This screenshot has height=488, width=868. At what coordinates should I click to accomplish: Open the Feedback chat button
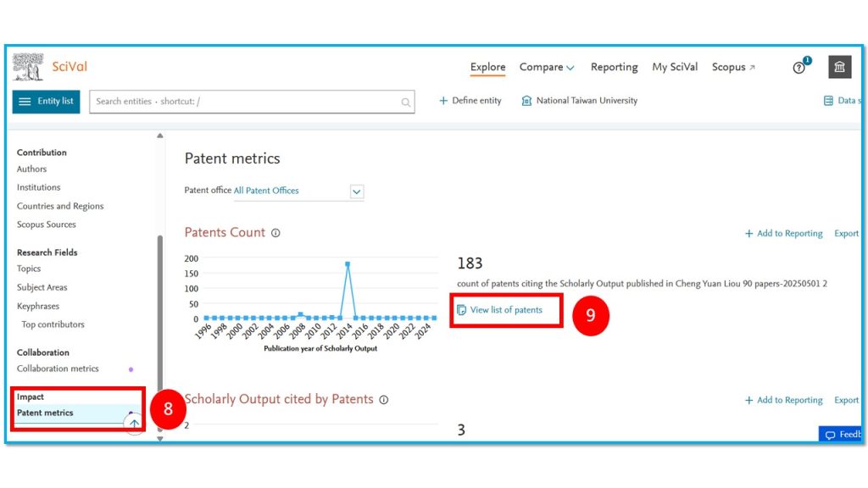click(840, 435)
